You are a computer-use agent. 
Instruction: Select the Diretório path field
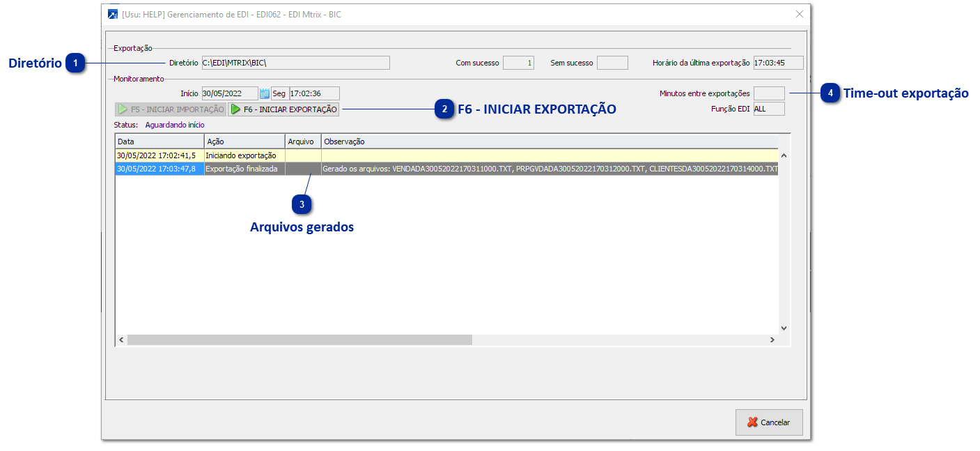(295, 62)
